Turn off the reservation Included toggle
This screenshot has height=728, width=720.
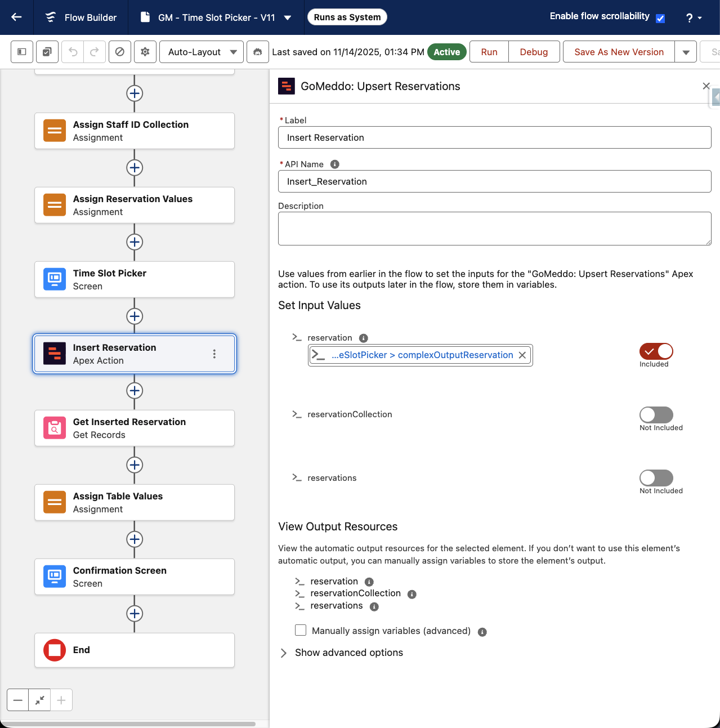click(x=656, y=351)
